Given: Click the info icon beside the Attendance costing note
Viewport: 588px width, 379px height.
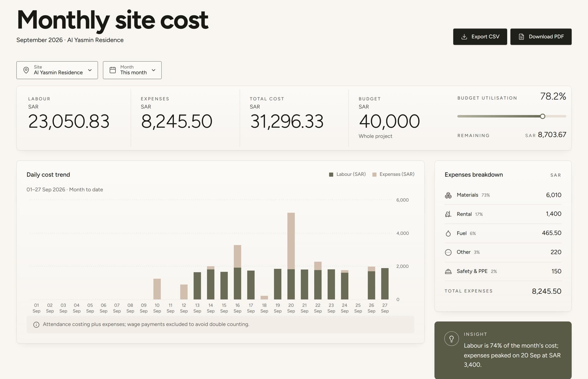Looking at the screenshot, I should click(x=36, y=325).
